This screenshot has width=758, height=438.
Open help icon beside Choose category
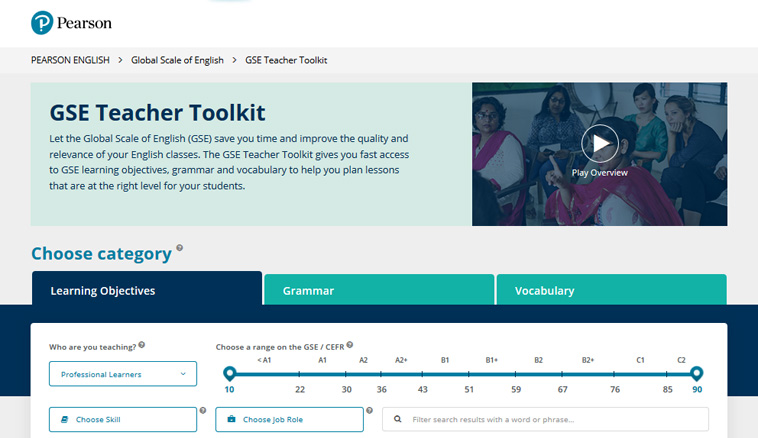[179, 248]
